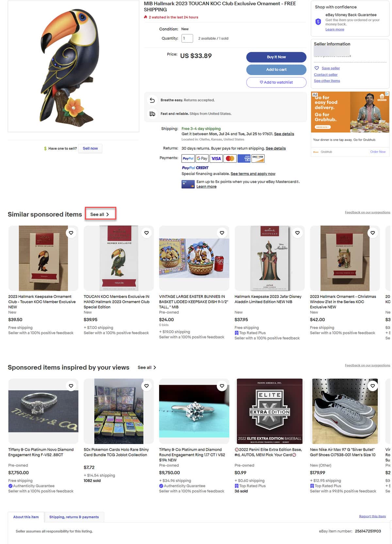The image size is (392, 544).
Task: Open Order Now on the Grubhub ad
Action: [378, 152]
